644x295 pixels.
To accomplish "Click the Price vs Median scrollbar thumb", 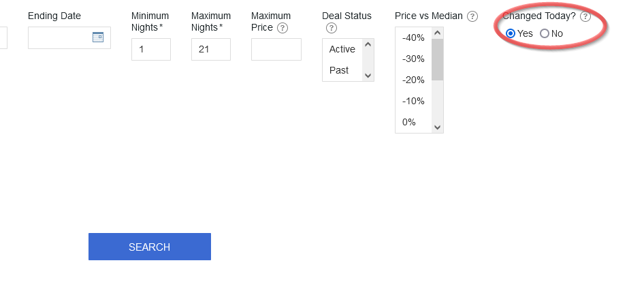I will click(x=438, y=60).
